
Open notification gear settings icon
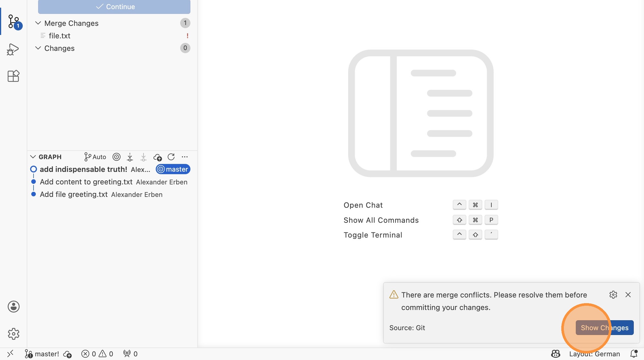click(613, 295)
